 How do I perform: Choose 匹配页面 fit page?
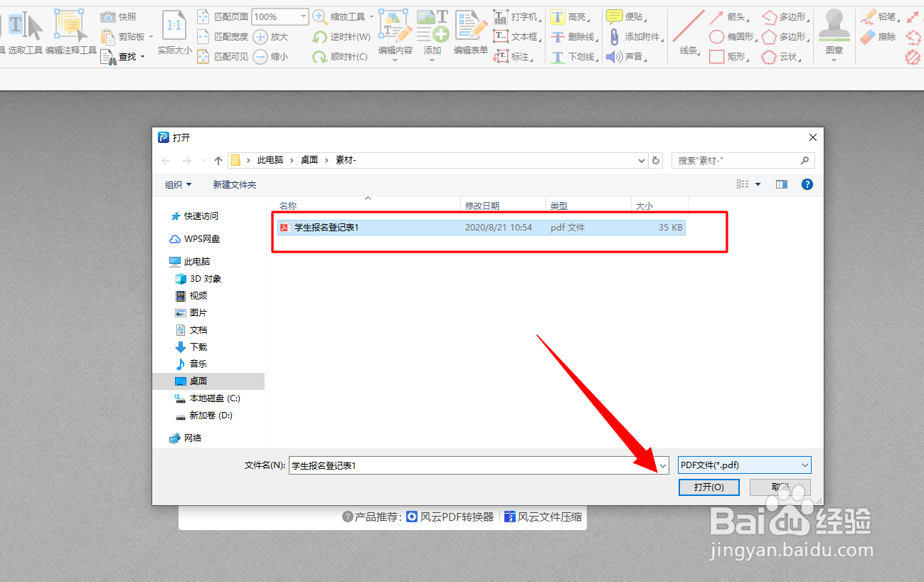tap(222, 16)
